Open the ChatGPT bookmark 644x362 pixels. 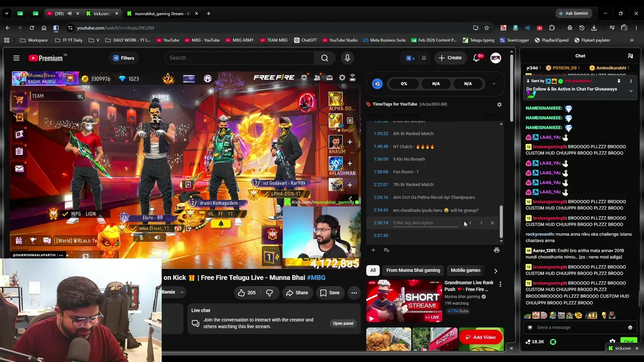coord(305,40)
